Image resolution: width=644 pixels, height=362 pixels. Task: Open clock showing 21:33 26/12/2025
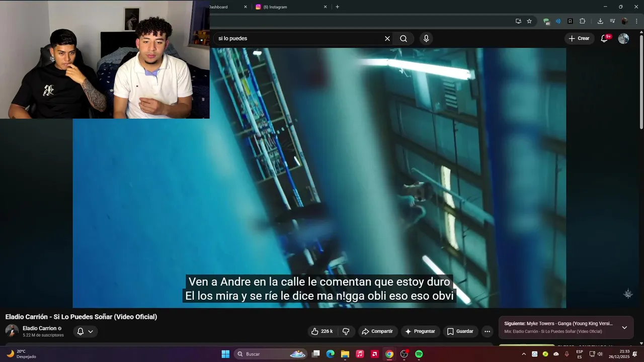point(618,354)
